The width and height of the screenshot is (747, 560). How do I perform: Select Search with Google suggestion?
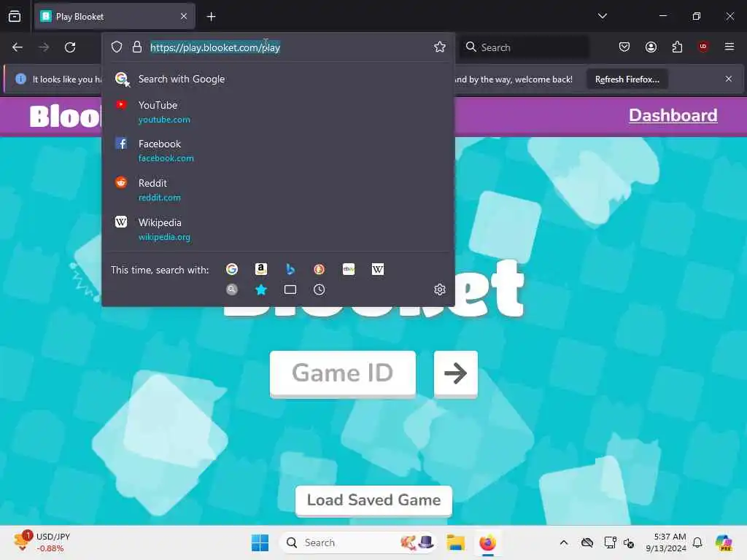click(278, 79)
